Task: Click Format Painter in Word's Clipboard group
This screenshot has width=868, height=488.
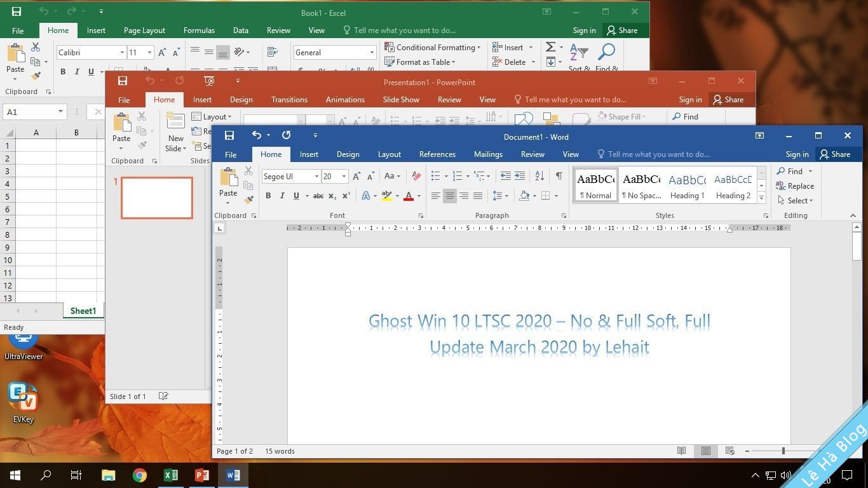Action: tap(248, 200)
